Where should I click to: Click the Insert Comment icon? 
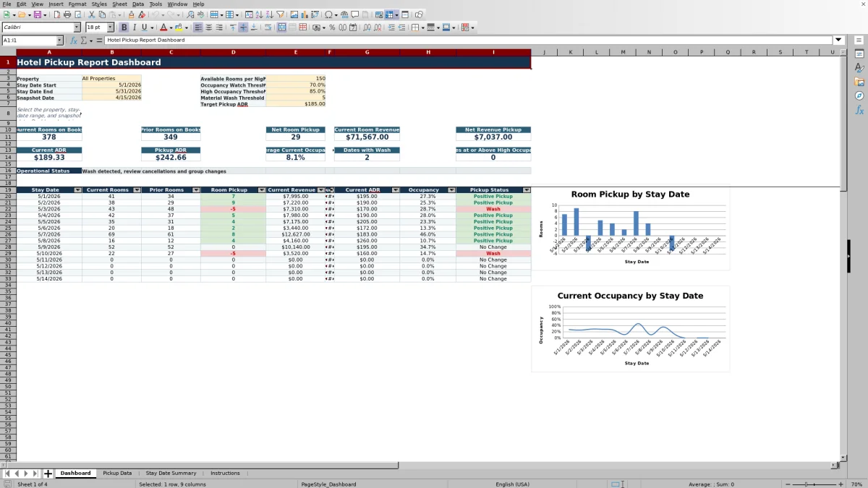[x=355, y=14]
